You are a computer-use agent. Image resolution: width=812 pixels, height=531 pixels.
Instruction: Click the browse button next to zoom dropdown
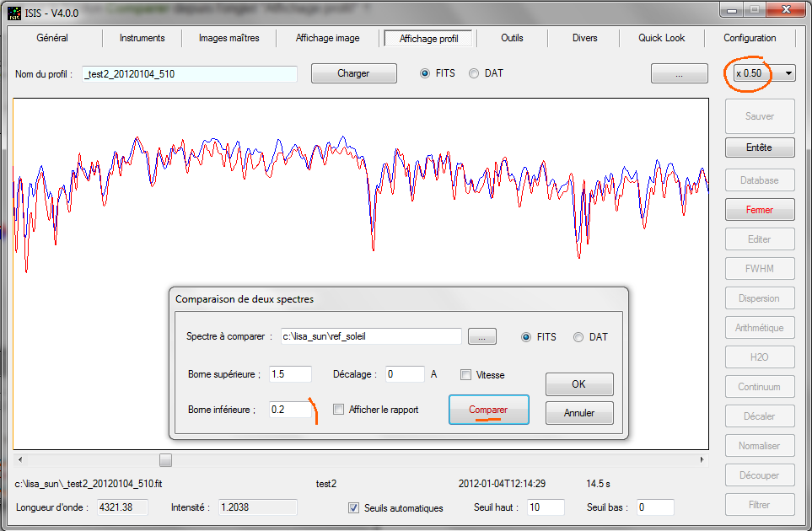pos(679,73)
